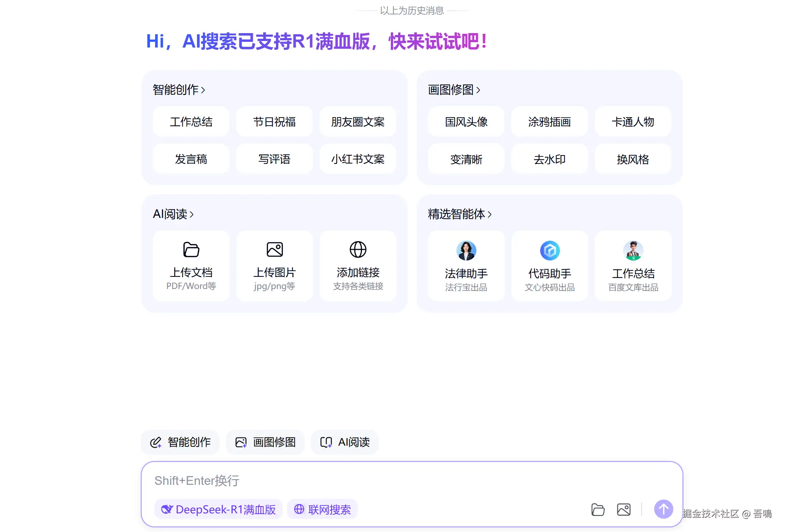Screen dimensions: 785x532
Task: Switch to the 画图修图 tab above input
Action: (x=265, y=442)
